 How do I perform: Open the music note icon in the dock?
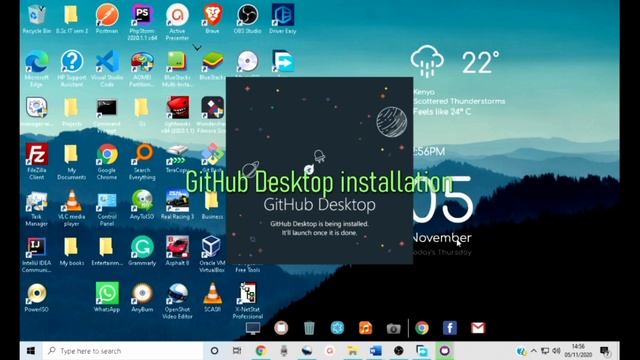365,328
